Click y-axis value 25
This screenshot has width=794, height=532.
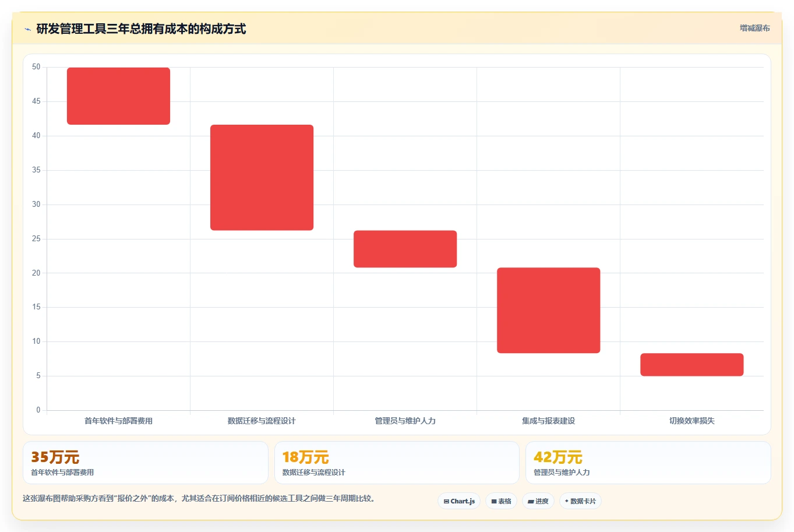pyautogui.click(x=36, y=239)
